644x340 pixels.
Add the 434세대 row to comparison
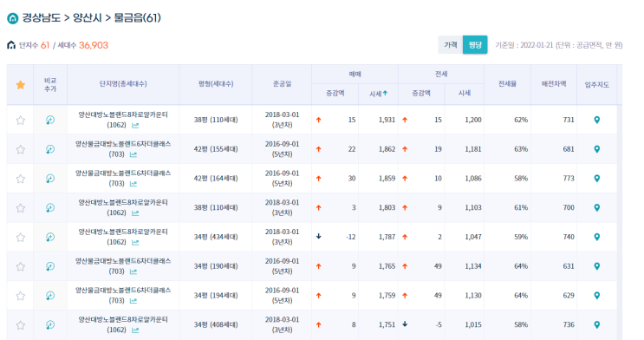50,237
